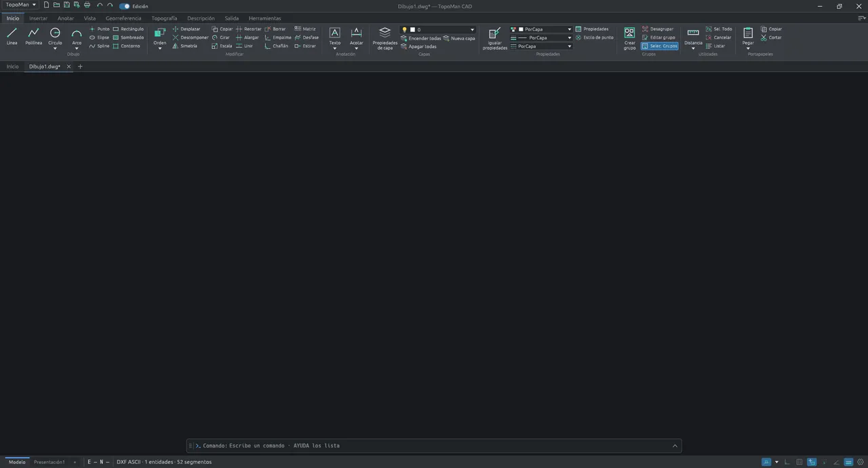Click the command line input field

pyautogui.click(x=434, y=446)
